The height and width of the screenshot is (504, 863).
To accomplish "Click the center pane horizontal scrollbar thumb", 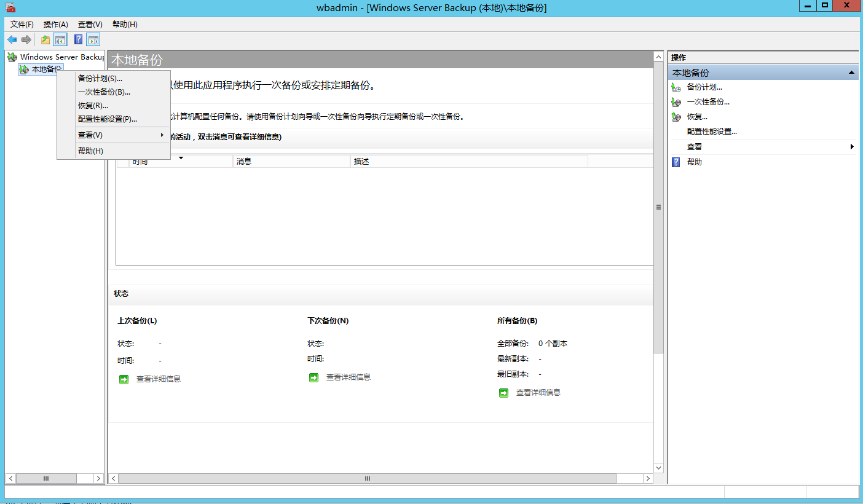I will 368,478.
